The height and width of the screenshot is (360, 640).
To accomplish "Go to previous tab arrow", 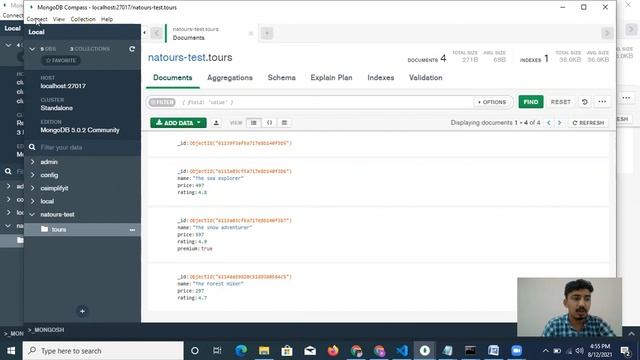I will tap(156, 33).
